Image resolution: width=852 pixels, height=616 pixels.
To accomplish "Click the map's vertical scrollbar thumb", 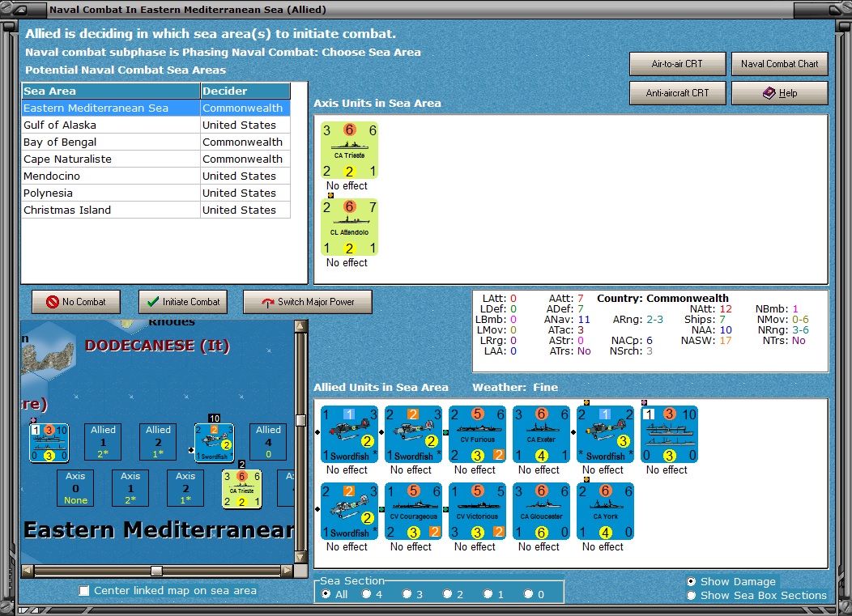I will [x=300, y=420].
